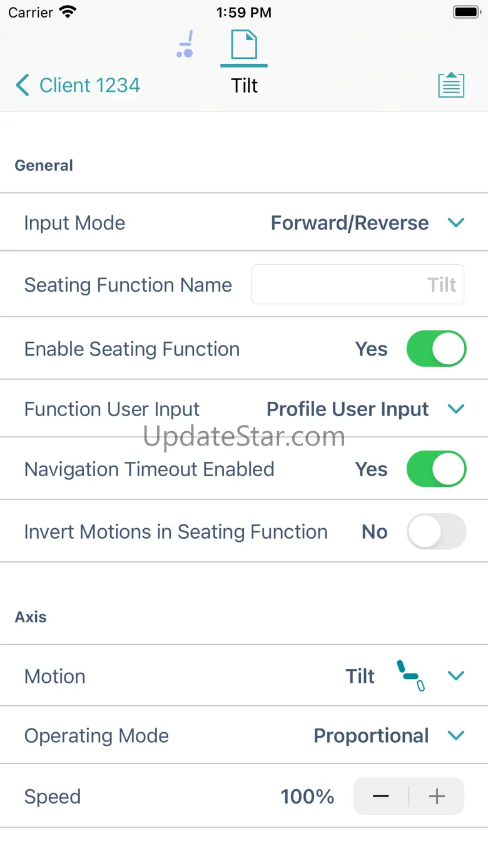
Task: Tap the Tilt tab title
Action: point(244,86)
